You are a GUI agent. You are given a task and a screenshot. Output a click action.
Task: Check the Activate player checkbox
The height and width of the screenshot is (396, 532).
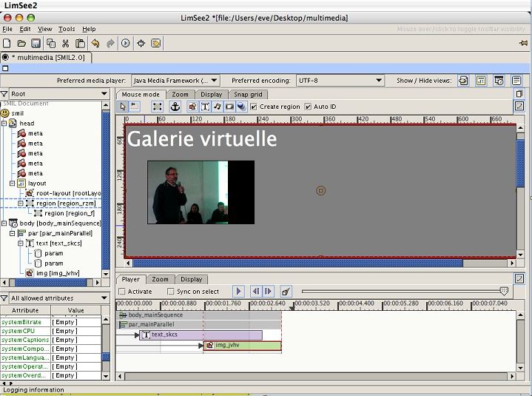(x=122, y=292)
